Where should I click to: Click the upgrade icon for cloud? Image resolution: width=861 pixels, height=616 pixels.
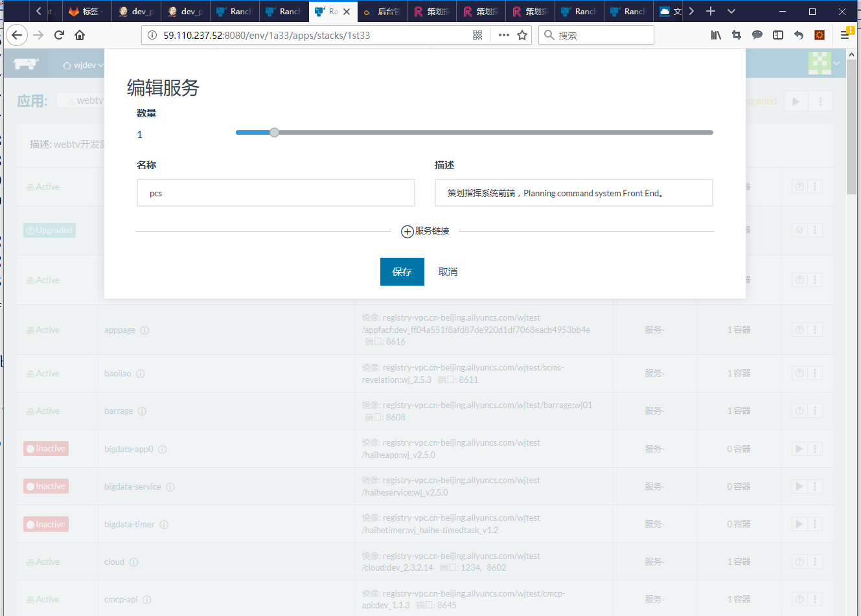tap(799, 562)
